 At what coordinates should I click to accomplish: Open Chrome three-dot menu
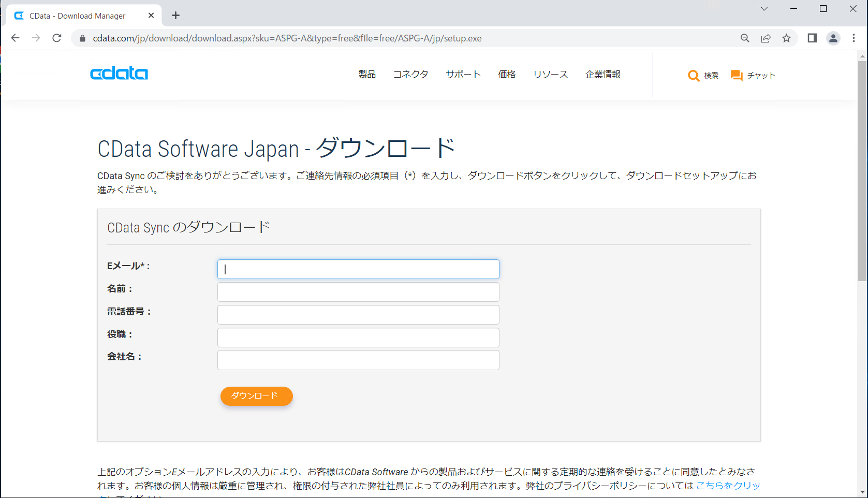pos(854,38)
